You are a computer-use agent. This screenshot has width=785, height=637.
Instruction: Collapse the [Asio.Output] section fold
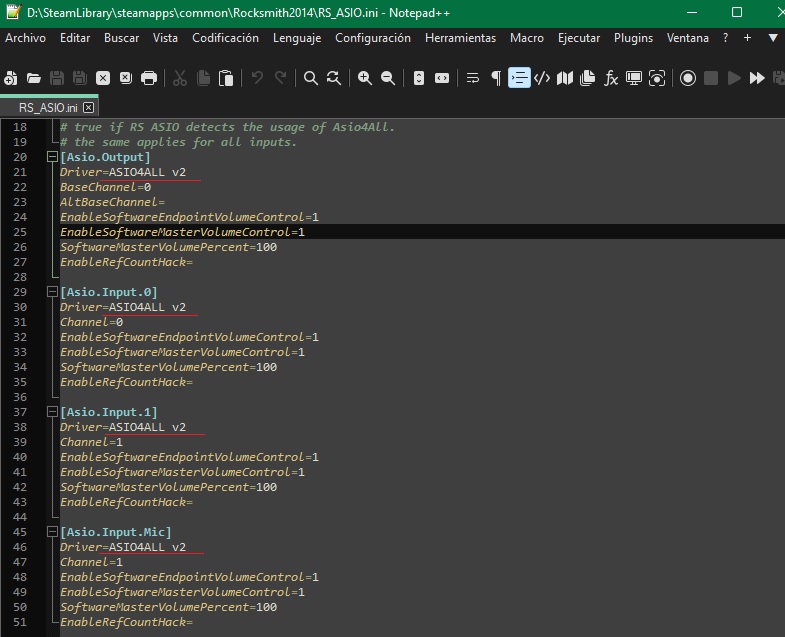[52, 157]
